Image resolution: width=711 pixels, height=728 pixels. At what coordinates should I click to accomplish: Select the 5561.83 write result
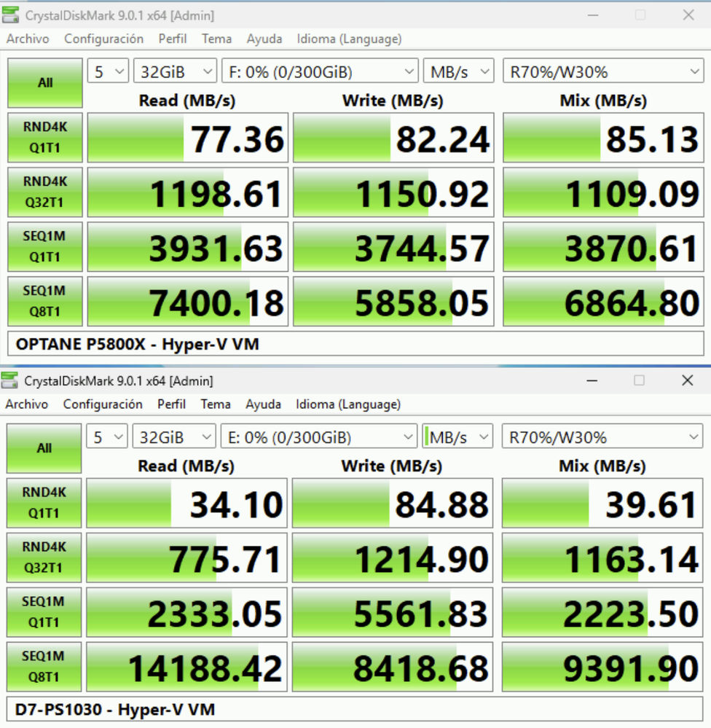pyautogui.click(x=393, y=612)
